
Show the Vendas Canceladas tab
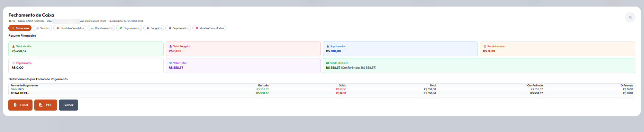209,28
